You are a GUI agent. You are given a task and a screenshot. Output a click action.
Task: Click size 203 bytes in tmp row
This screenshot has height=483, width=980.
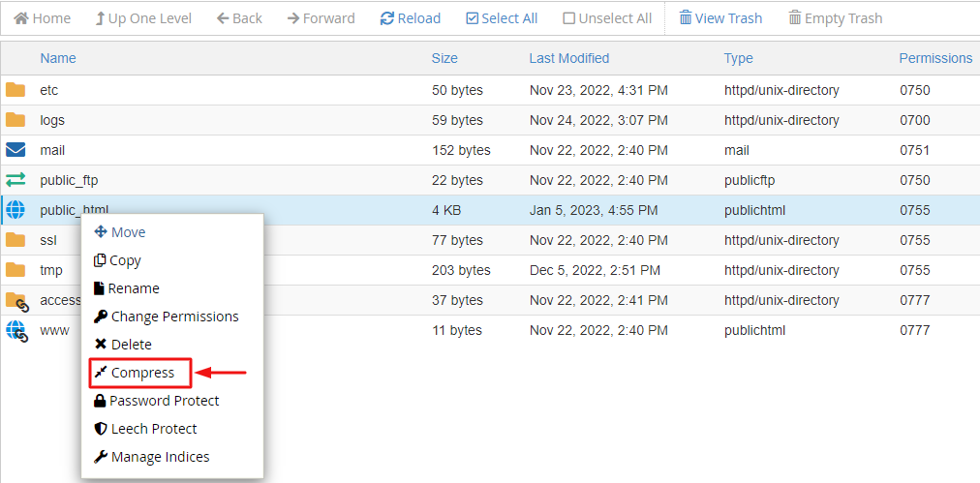[461, 270]
